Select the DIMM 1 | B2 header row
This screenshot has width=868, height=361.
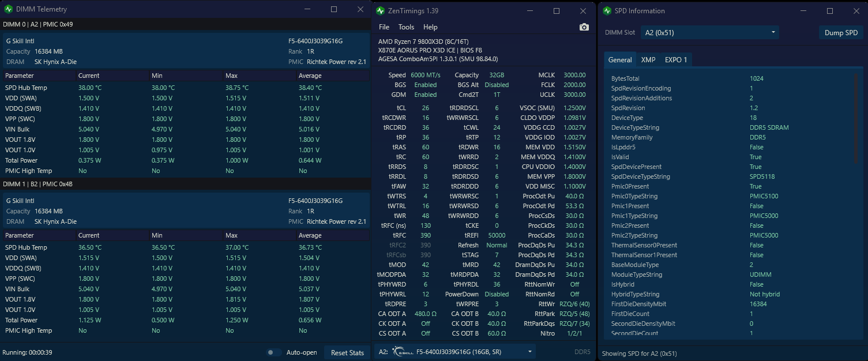click(x=185, y=184)
